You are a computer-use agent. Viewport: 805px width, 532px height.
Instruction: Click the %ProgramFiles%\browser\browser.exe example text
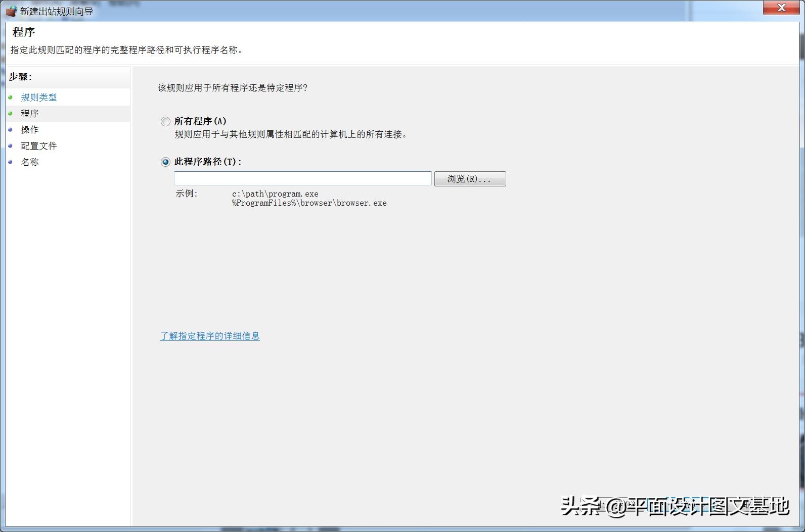(x=309, y=203)
